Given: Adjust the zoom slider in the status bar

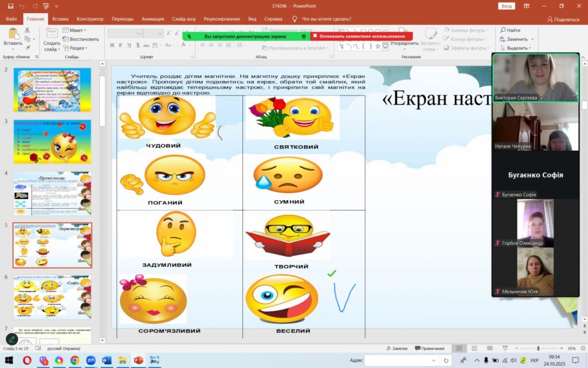Looking at the screenshot, I should click(539, 348).
